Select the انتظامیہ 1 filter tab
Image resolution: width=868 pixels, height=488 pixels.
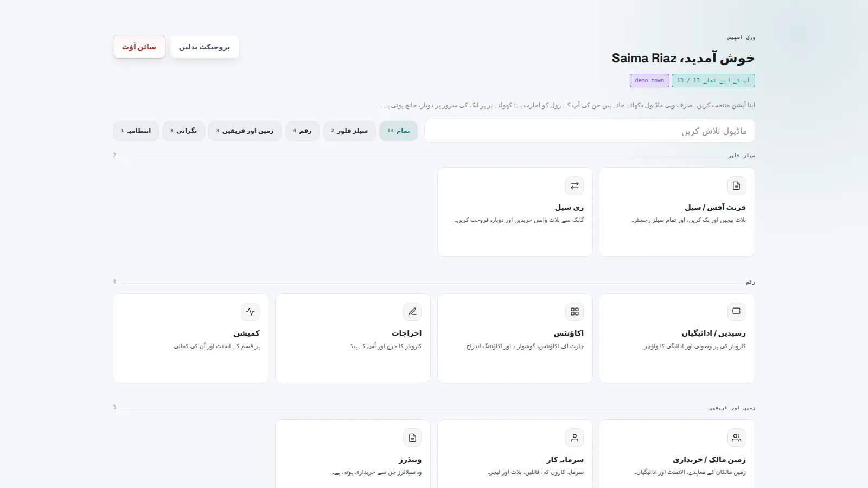pyautogui.click(x=136, y=131)
